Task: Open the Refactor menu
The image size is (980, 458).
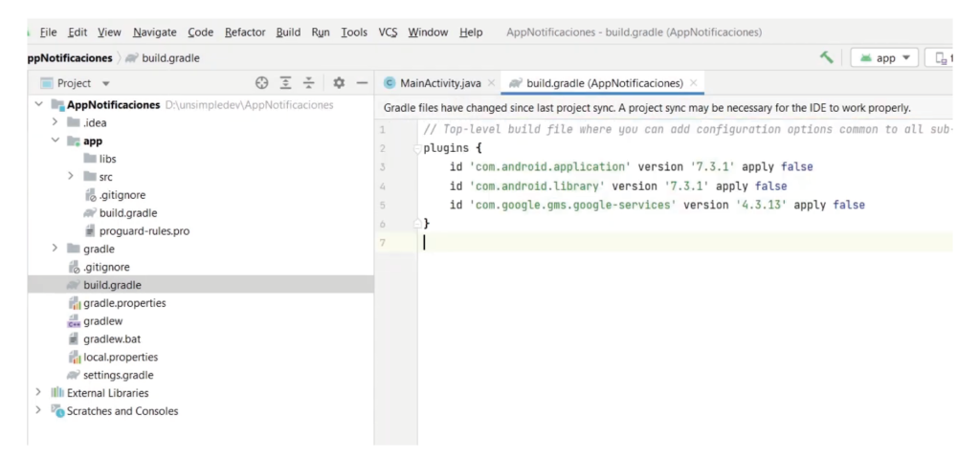Action: 245,33
